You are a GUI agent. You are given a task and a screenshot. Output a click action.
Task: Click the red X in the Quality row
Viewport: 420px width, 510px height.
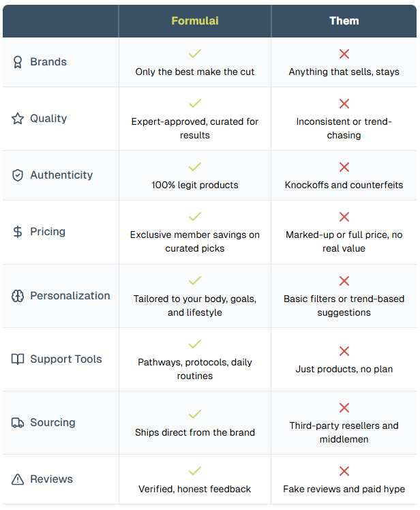point(344,104)
